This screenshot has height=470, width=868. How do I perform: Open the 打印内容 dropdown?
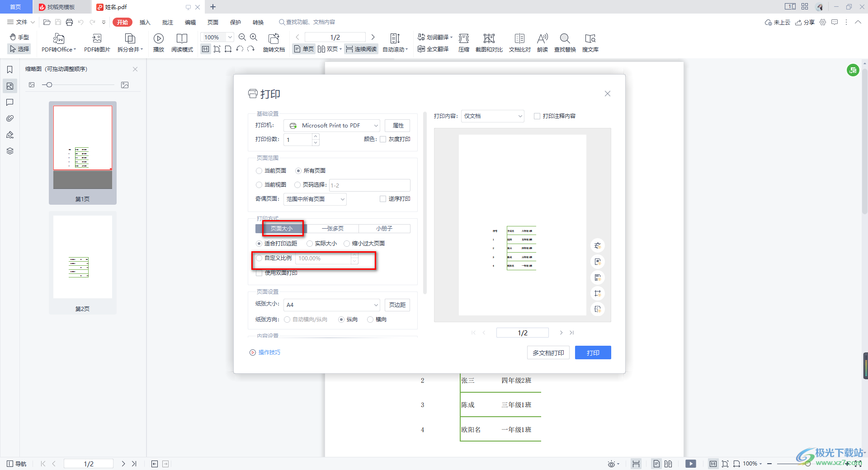click(493, 116)
